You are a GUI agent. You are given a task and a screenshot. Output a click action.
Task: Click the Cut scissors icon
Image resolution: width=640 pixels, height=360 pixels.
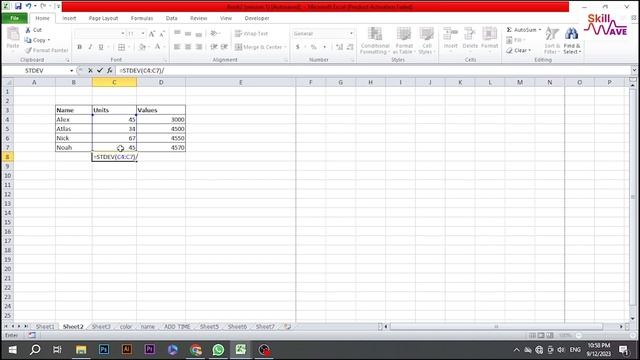28,30
